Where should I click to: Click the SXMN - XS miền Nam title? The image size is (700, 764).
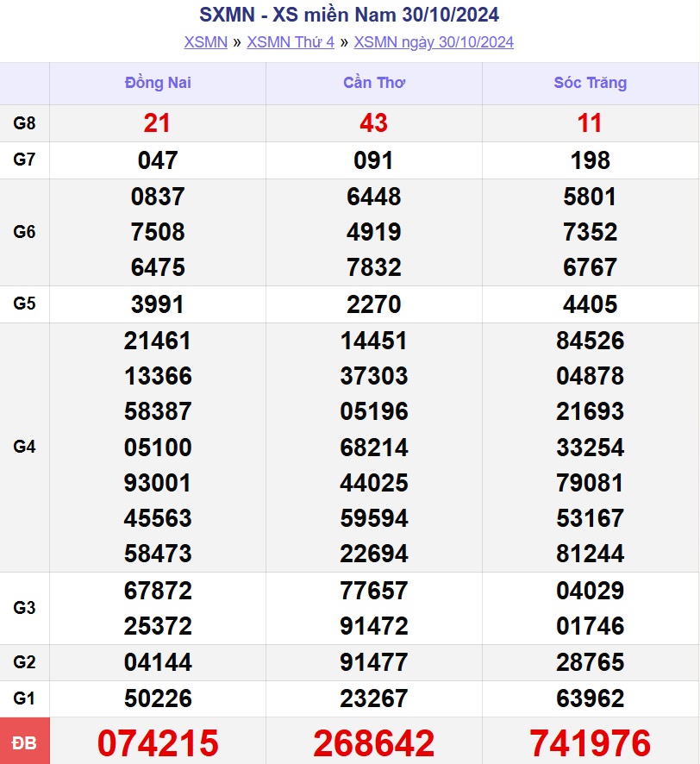tap(349, 15)
